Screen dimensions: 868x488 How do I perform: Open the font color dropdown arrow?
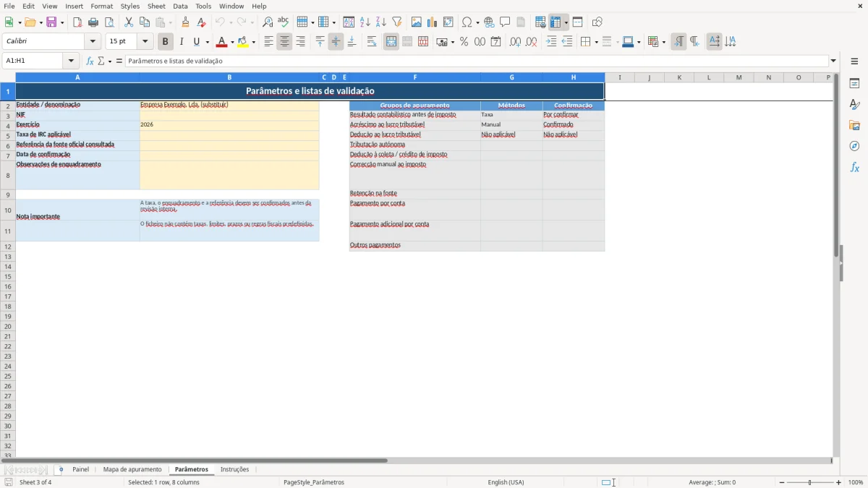232,42
